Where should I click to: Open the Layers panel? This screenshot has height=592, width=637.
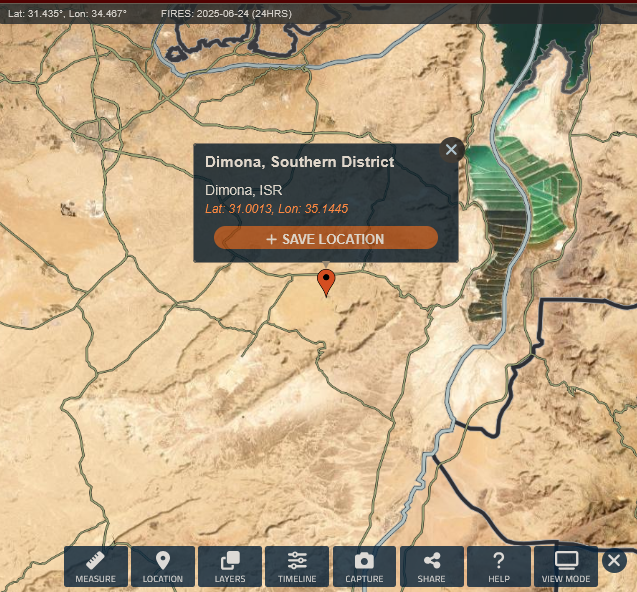[230, 566]
